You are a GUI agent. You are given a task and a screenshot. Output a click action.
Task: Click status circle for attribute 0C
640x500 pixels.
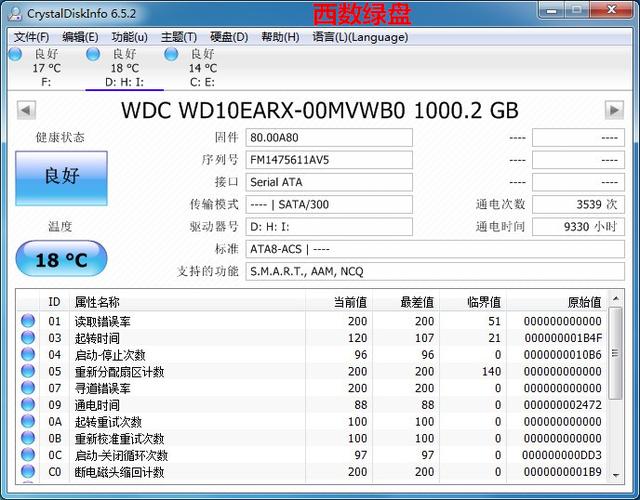28,455
